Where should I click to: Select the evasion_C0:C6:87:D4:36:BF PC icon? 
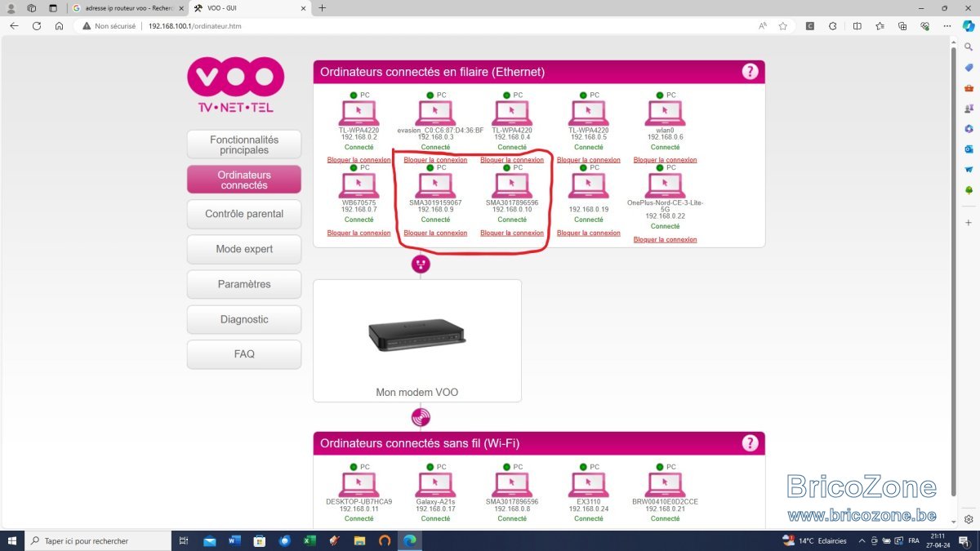point(435,113)
